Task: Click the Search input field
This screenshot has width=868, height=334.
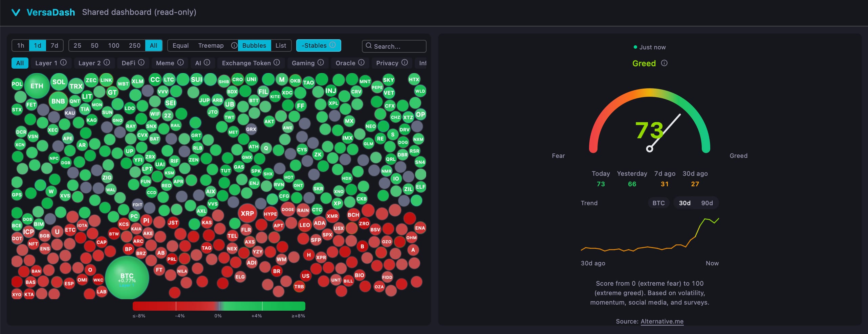Action: tap(394, 46)
